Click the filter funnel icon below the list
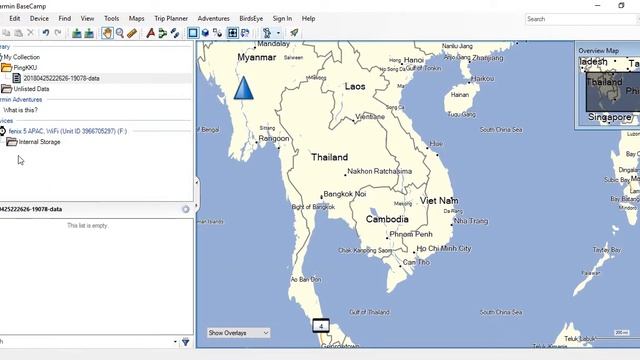The height and width of the screenshot is (360, 640). pyautogui.click(x=186, y=342)
